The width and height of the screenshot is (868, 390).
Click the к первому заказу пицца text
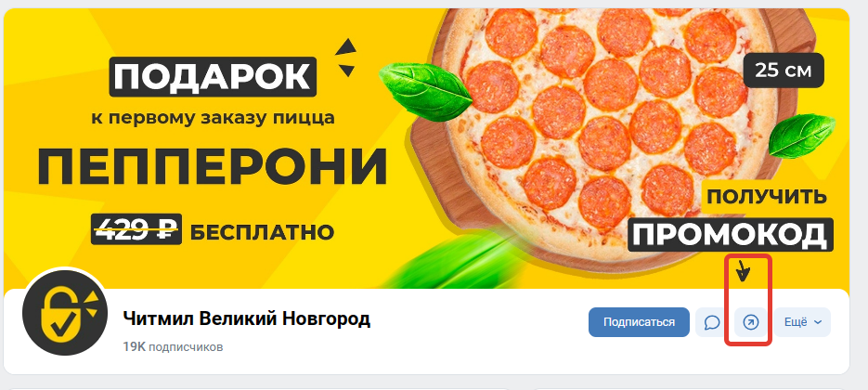pyautogui.click(x=213, y=118)
